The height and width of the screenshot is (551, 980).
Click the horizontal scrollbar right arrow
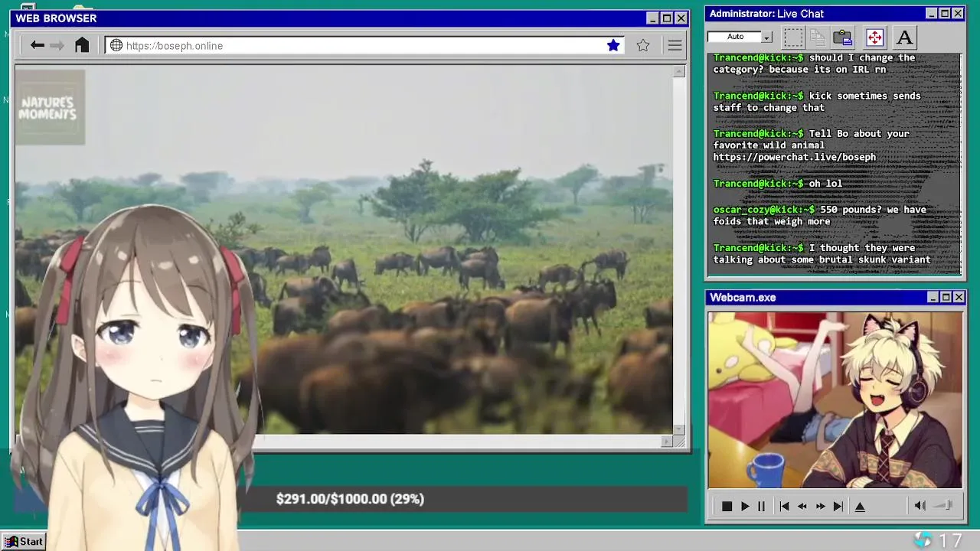pyautogui.click(x=667, y=441)
